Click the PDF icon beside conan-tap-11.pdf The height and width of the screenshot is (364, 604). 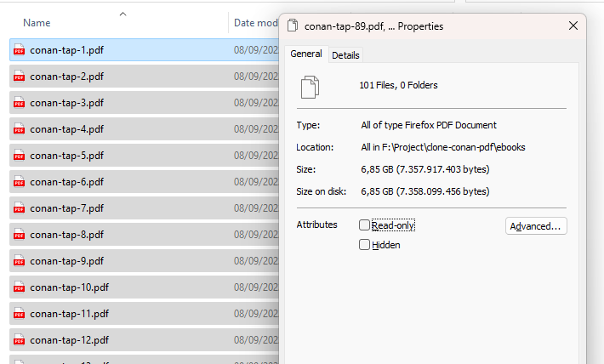(x=19, y=314)
